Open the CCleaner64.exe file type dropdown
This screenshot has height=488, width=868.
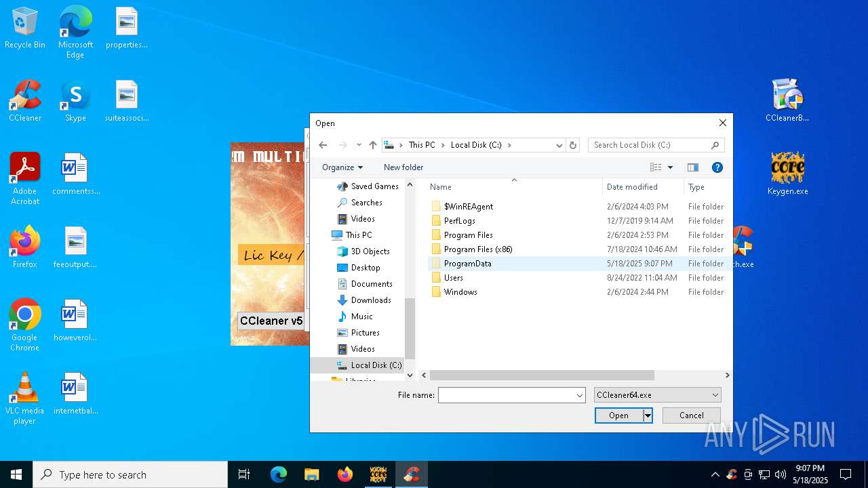[658, 395]
